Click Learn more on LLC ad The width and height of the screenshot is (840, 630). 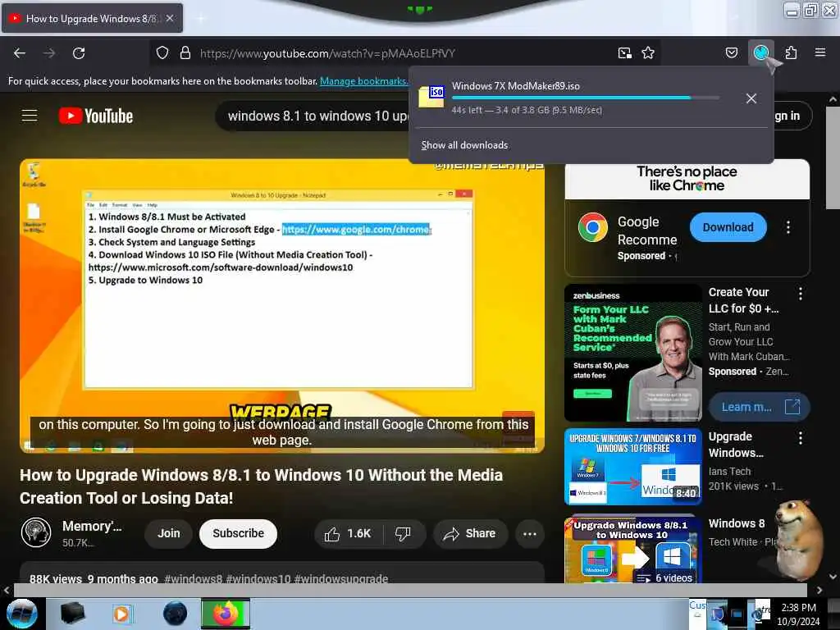759,407
